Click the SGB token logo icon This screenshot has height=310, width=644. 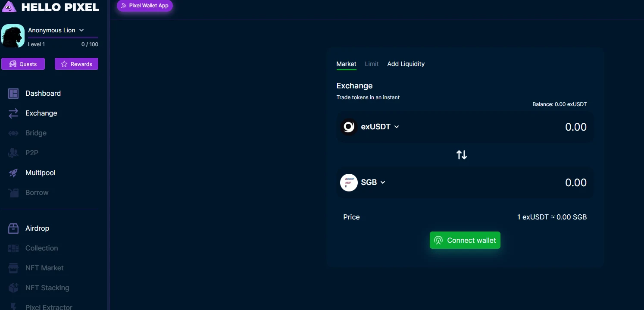(349, 182)
